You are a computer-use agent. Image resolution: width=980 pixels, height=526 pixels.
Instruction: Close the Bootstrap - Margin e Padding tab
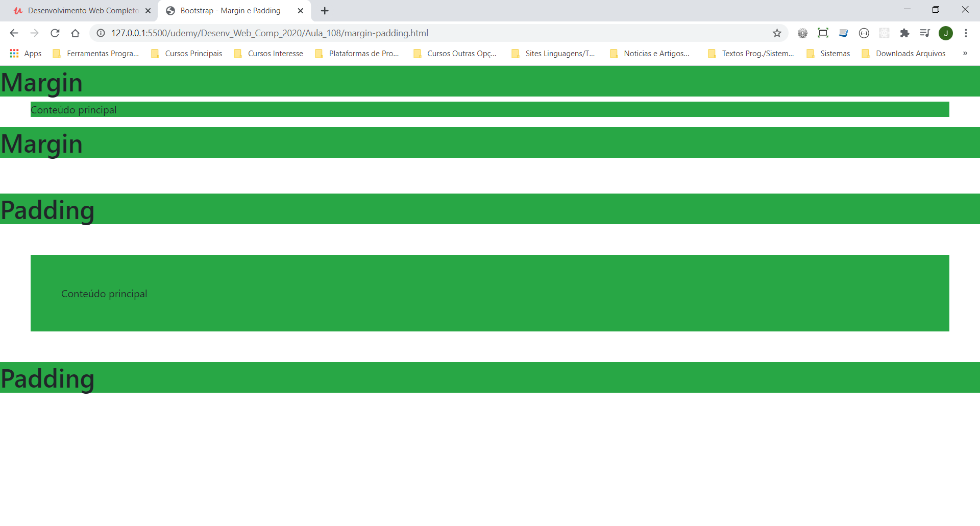(301, 11)
